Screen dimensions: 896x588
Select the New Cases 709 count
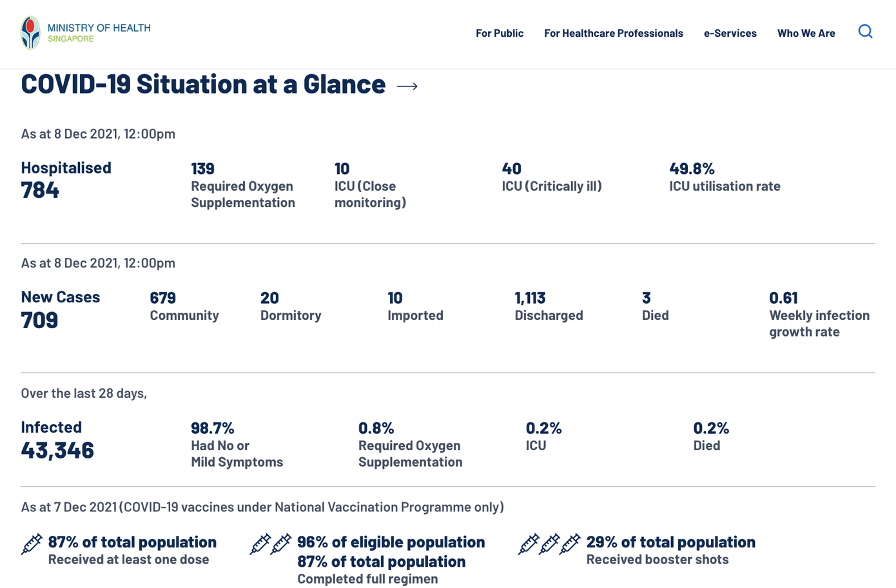39,320
